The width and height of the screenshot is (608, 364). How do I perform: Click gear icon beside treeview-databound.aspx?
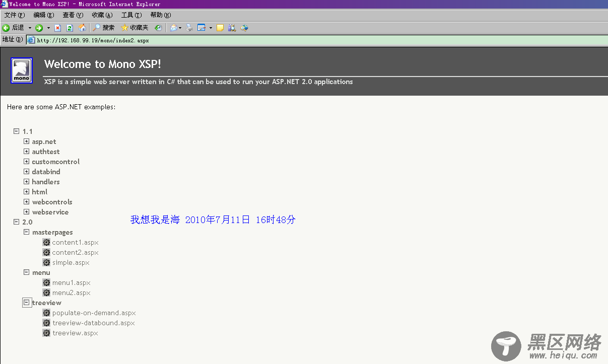pos(46,323)
